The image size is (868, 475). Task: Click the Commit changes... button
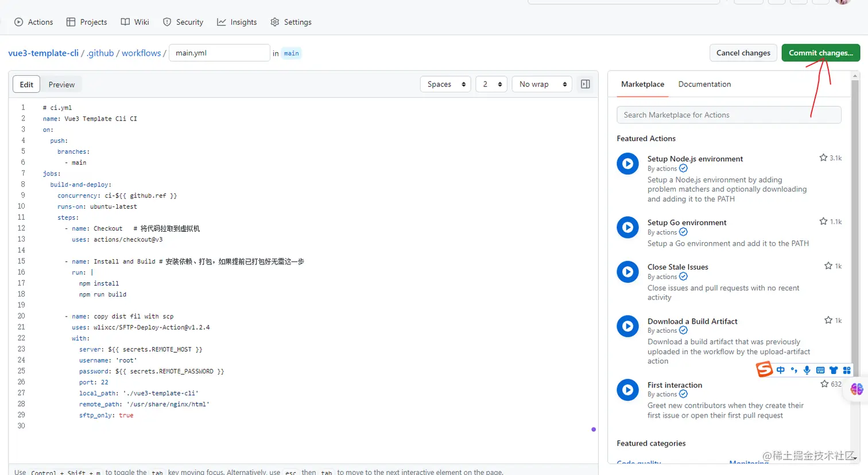click(x=821, y=53)
